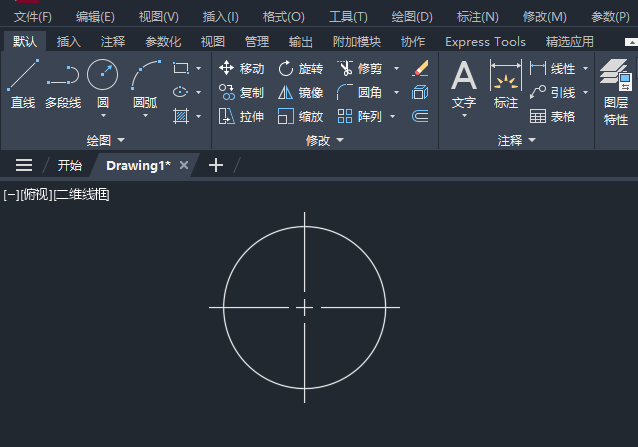Open the Hatch tool dropdown arrow
Viewport: 638px width, 447px height.
pos(199,116)
